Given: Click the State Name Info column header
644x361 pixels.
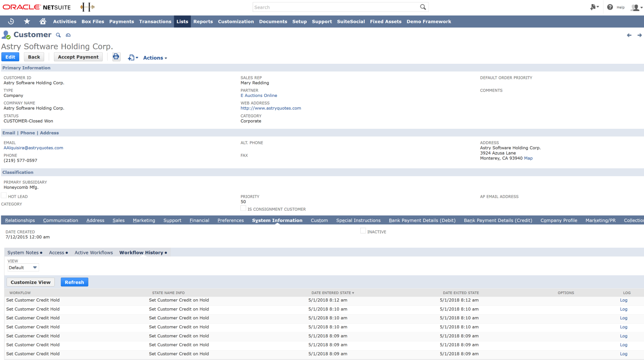Looking at the screenshot, I should 168,293.
